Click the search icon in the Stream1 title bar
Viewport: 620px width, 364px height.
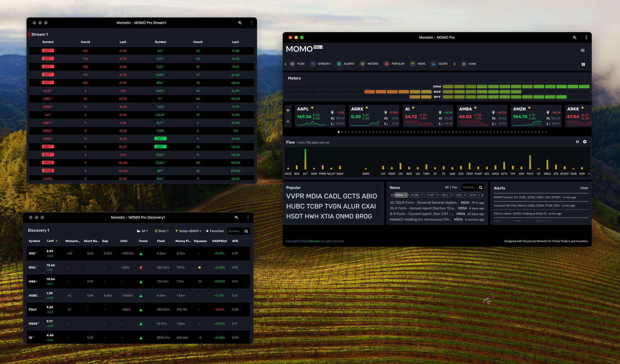tap(240, 23)
